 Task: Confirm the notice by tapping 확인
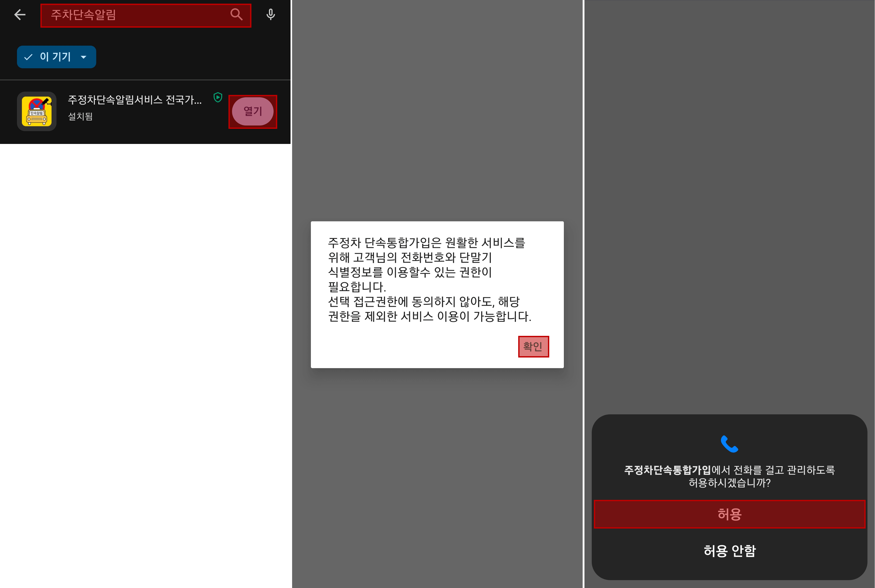pyautogui.click(x=533, y=347)
